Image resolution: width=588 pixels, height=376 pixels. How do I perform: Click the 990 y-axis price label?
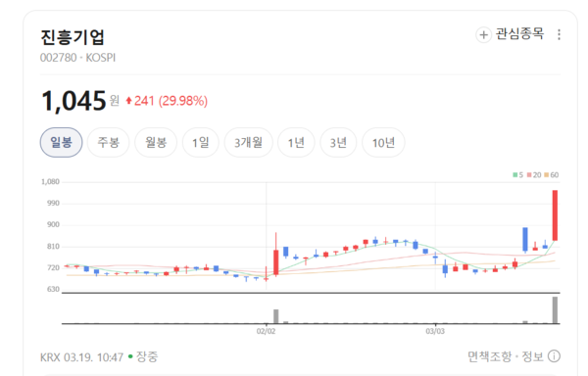tap(53, 203)
